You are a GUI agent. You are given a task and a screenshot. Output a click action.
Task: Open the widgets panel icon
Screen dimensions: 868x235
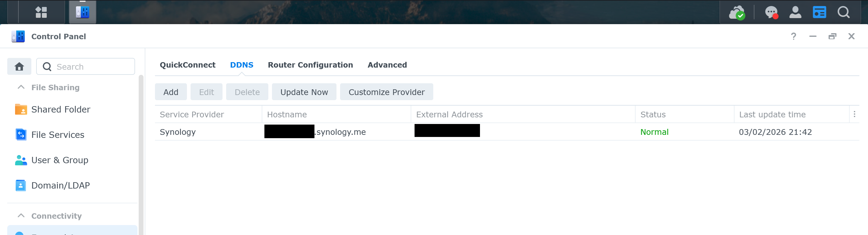pyautogui.click(x=819, y=12)
